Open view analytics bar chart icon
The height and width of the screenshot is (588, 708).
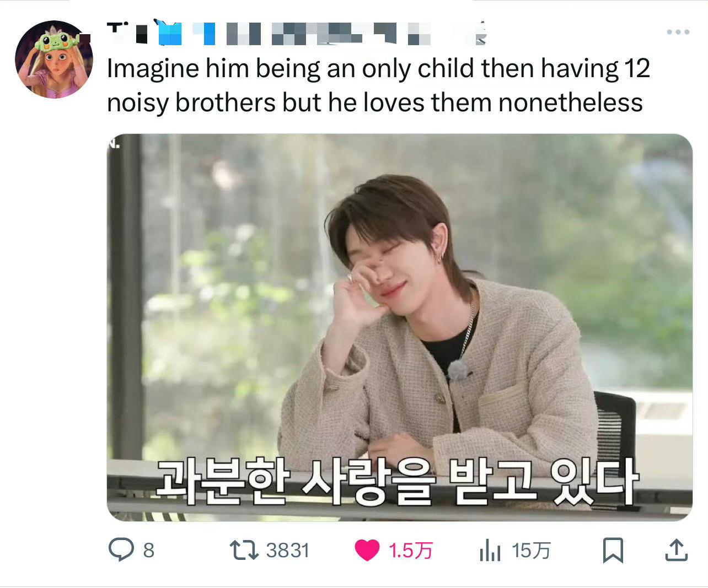[x=490, y=550]
